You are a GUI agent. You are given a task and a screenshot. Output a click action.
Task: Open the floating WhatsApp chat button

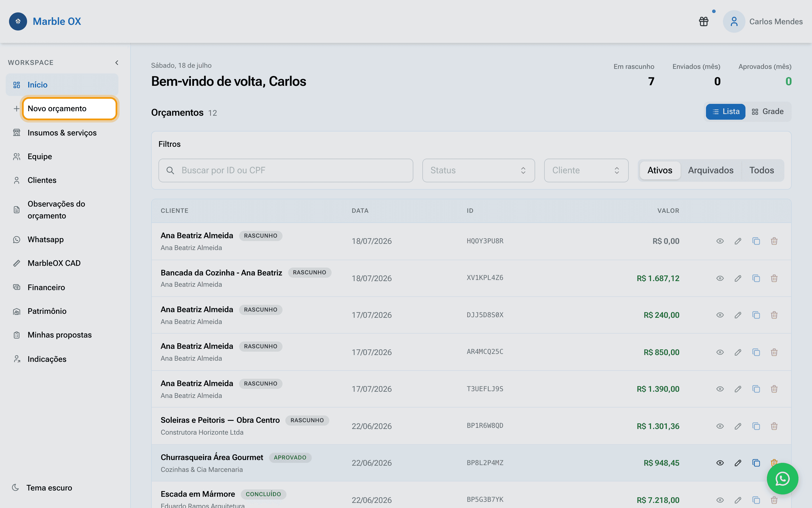click(782, 478)
